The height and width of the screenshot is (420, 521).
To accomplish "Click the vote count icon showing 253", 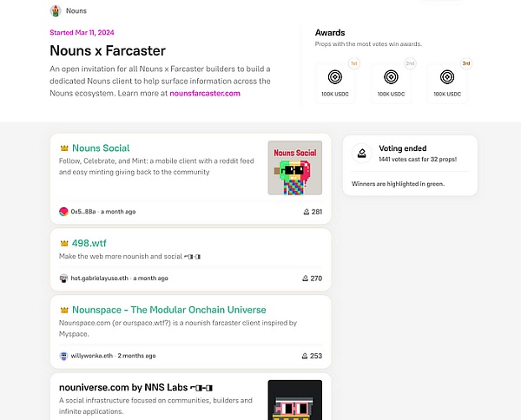I will coord(305,356).
